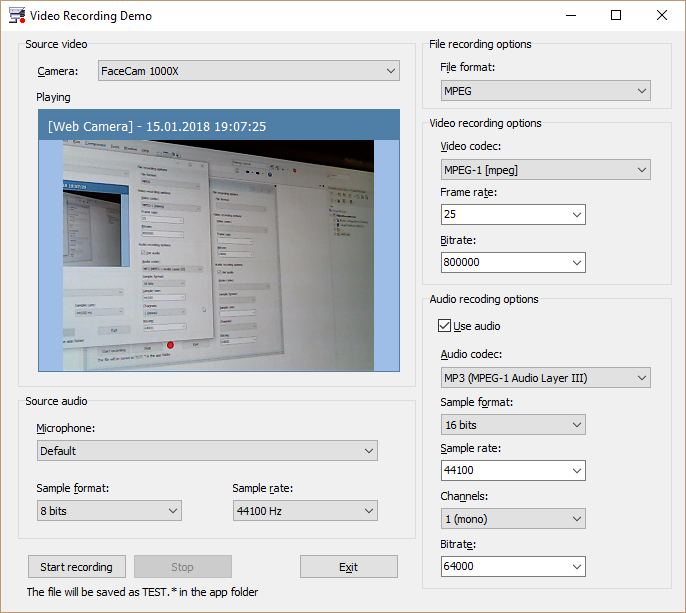
Task: Open the Video codec MPEG-1 dropdown
Action: (545, 170)
